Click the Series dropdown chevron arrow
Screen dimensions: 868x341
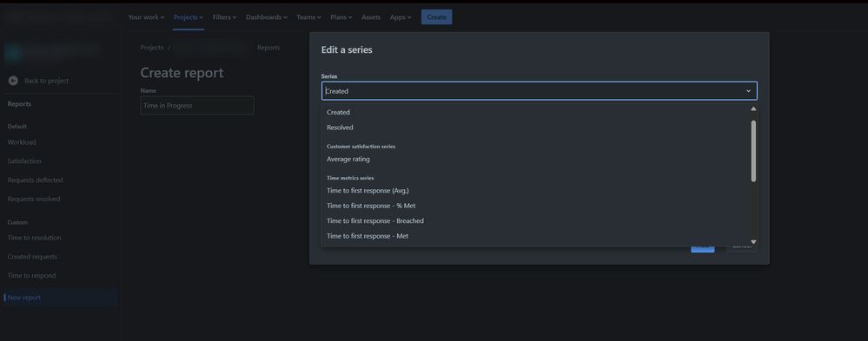point(748,91)
